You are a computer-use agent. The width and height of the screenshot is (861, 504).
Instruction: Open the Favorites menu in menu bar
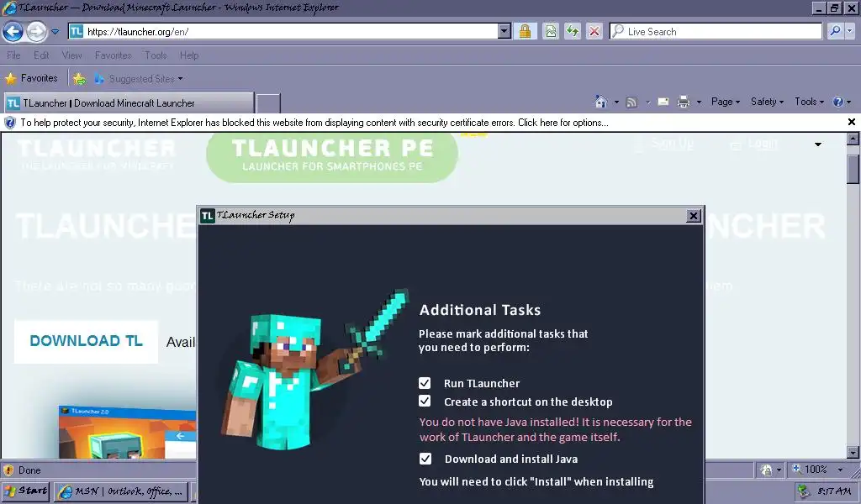click(114, 55)
